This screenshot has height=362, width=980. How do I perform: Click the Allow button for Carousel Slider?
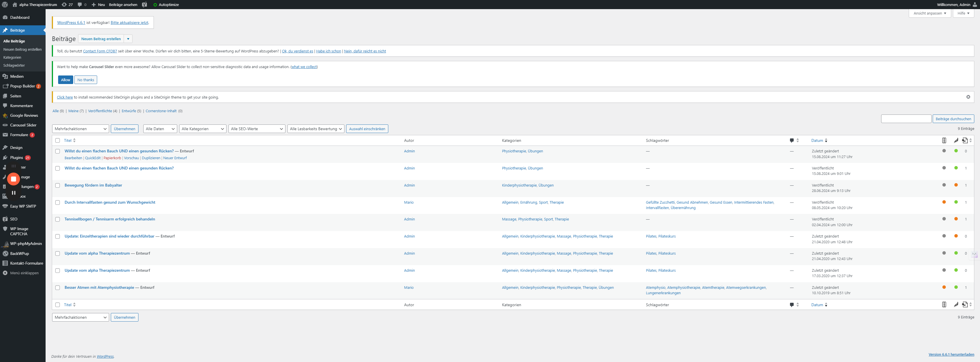[x=66, y=80]
